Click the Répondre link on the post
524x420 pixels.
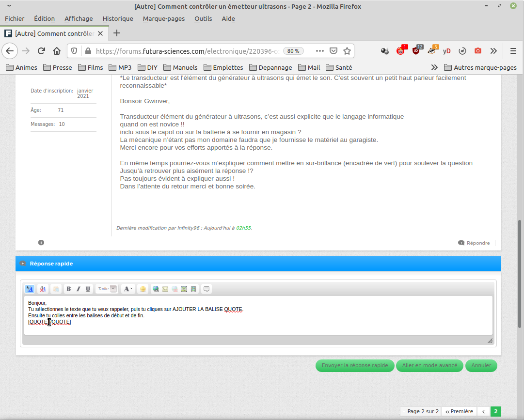474,243
